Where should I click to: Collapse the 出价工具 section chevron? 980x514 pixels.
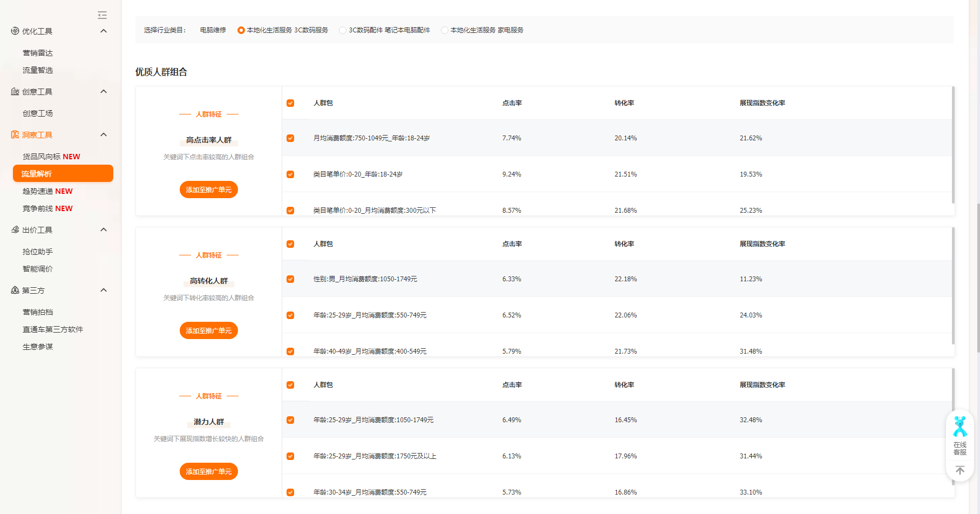click(x=104, y=230)
